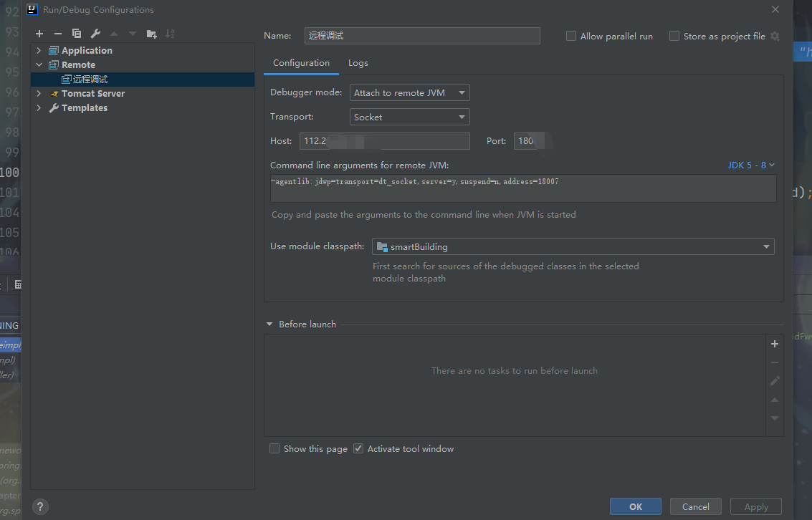Image resolution: width=812 pixels, height=520 pixels.
Task: Check the Store as project file option
Action: click(674, 36)
